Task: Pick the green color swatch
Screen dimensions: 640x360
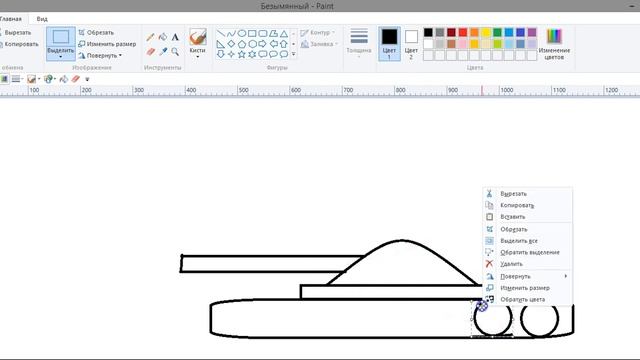Action: [497, 32]
